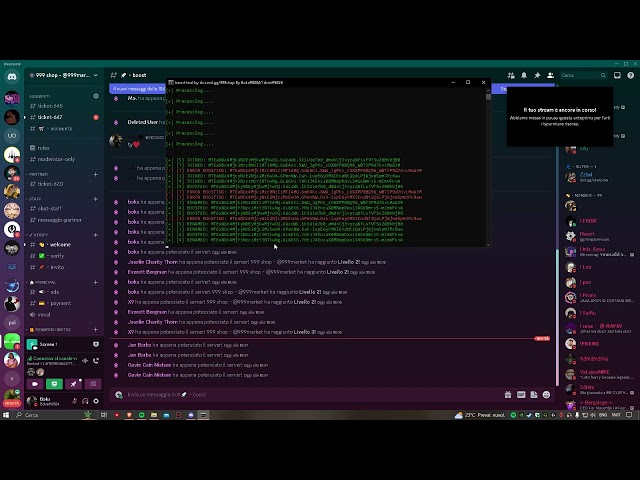Toggle member list visibility icon
Viewport: 640px width, 480px height.
click(x=550, y=75)
